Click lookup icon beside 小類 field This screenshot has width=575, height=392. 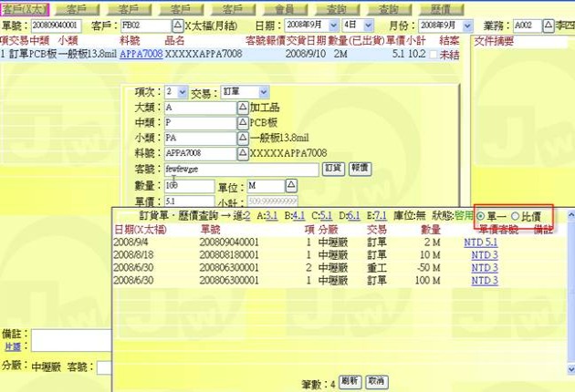pos(243,138)
